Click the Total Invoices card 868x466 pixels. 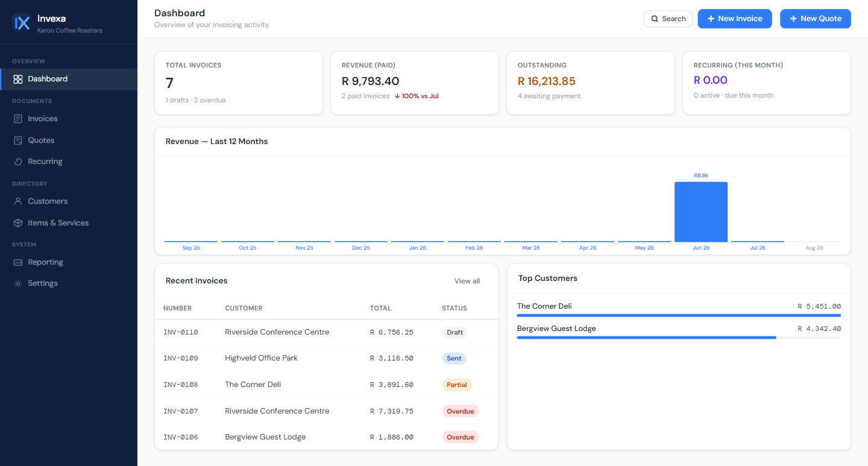pos(239,83)
